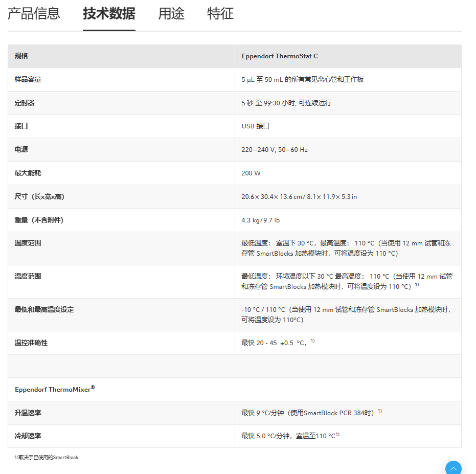The width and height of the screenshot is (476, 474).
Task: Click the 定时器 row label
Action: coord(25,103)
